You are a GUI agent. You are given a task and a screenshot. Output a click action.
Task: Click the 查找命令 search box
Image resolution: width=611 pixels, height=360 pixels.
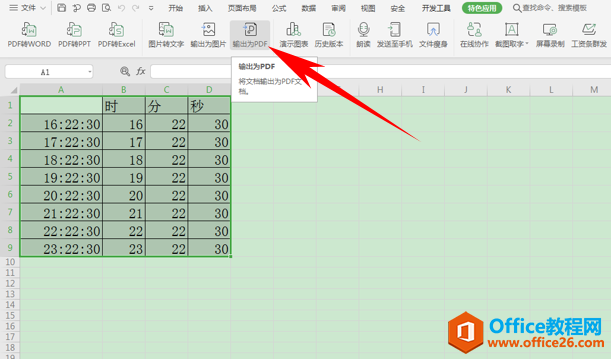[x=550, y=8]
